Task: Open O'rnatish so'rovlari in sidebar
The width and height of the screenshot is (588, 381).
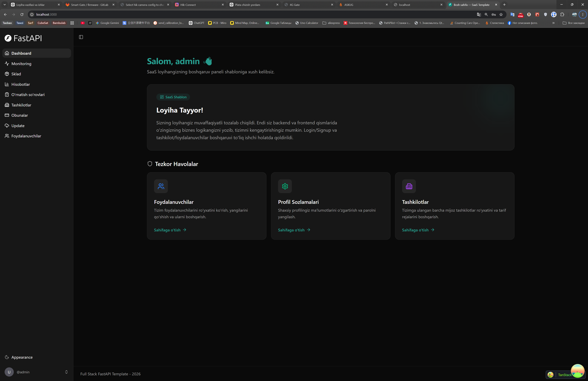Action: click(x=37, y=95)
